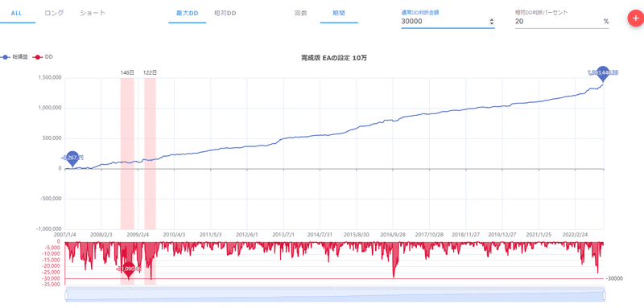Click the 122日 drawdown period label

(150, 72)
